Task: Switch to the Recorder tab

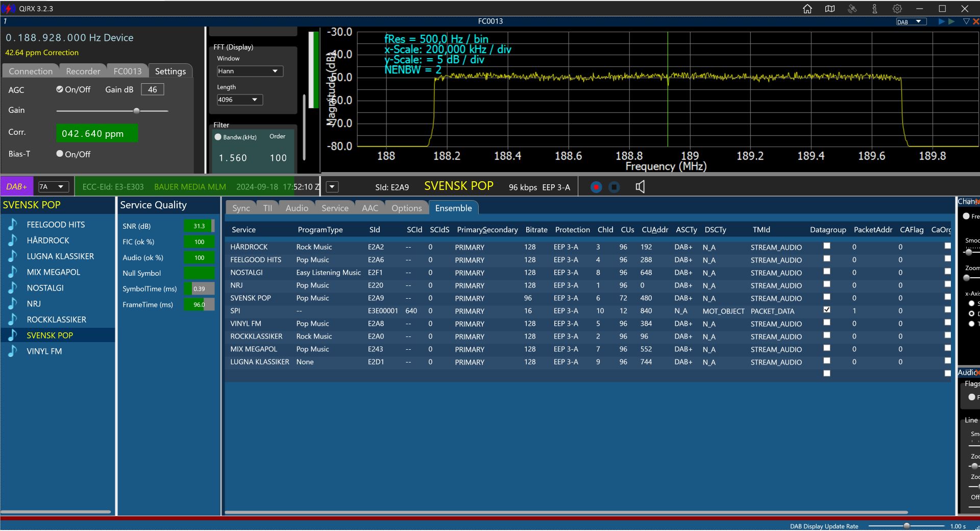Action: pyautogui.click(x=83, y=71)
